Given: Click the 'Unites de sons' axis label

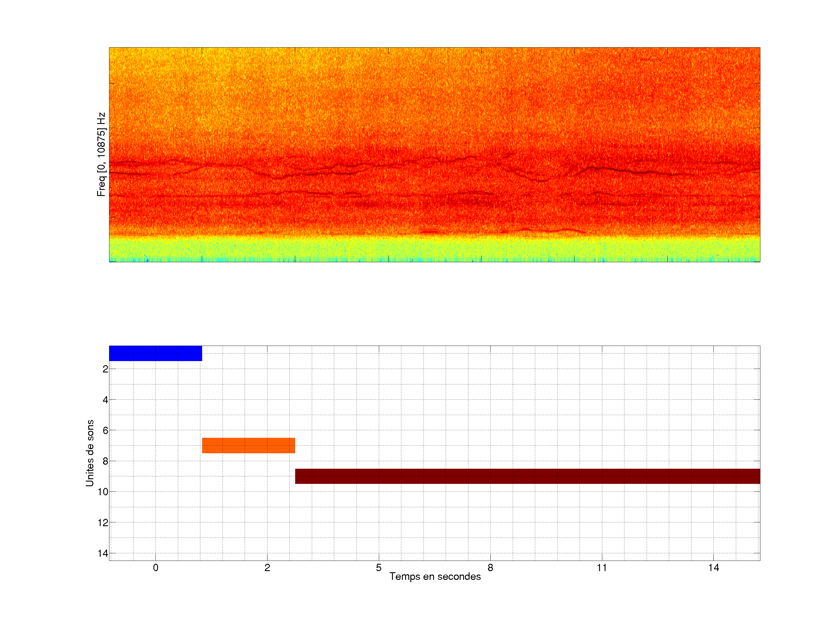Looking at the screenshot, I should pos(90,453).
